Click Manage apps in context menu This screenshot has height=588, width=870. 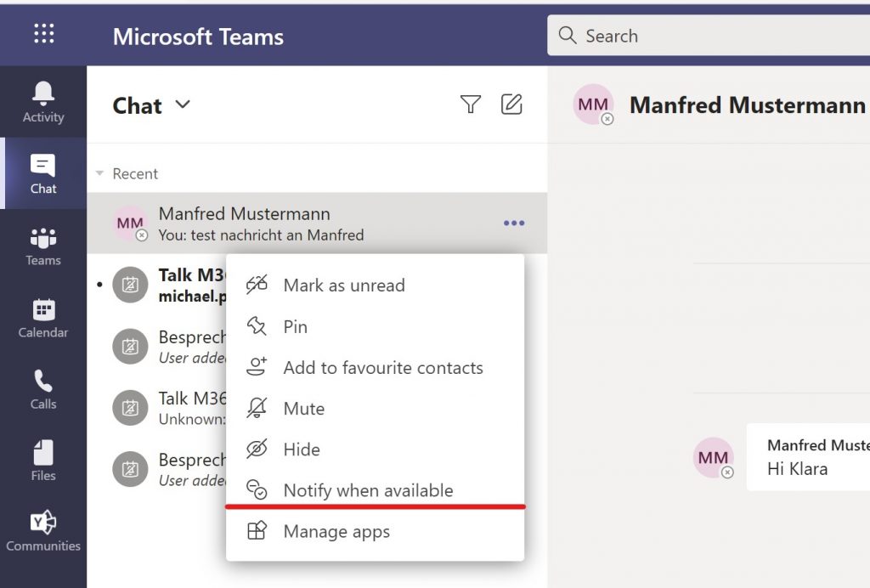click(x=336, y=532)
